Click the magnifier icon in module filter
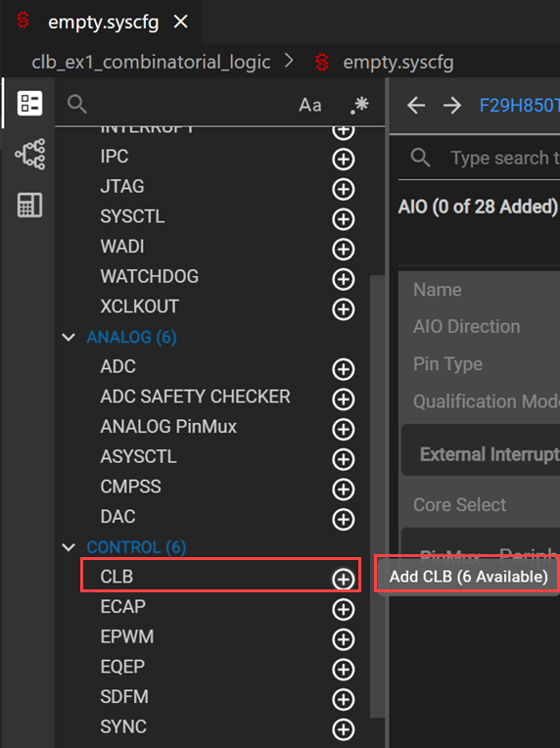Screen dimensions: 560x748 point(76,104)
